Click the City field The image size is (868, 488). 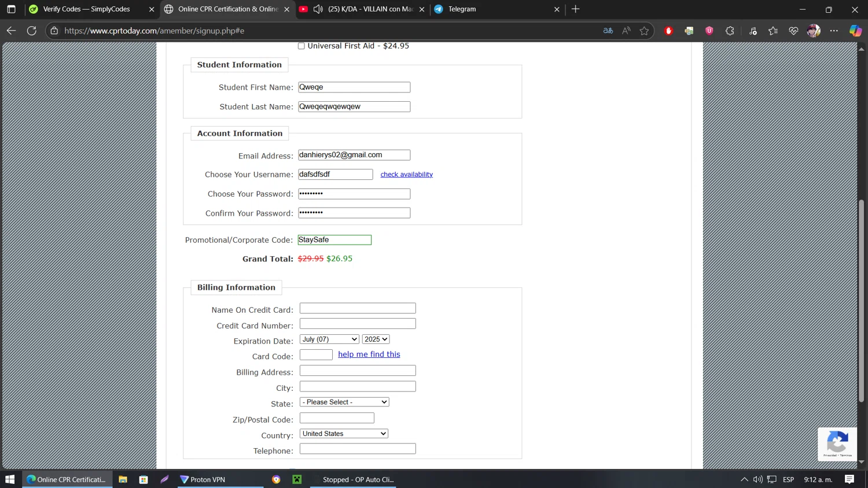[x=358, y=386]
